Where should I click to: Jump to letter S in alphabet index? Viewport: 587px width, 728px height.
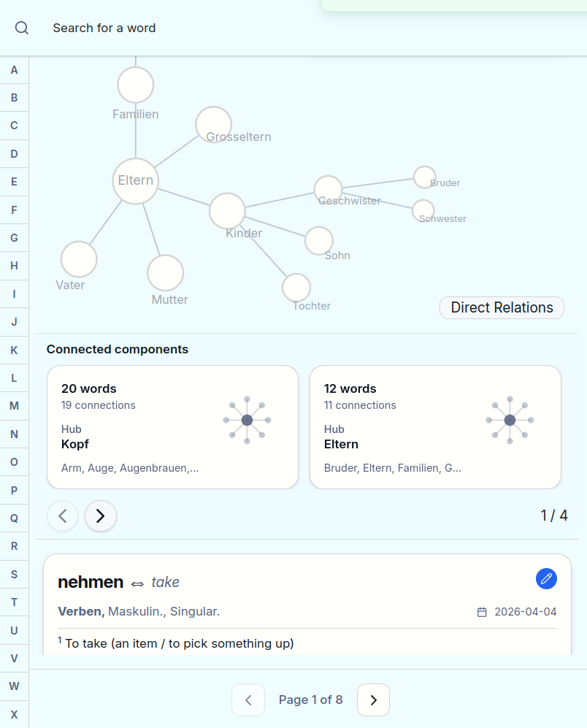[14, 574]
